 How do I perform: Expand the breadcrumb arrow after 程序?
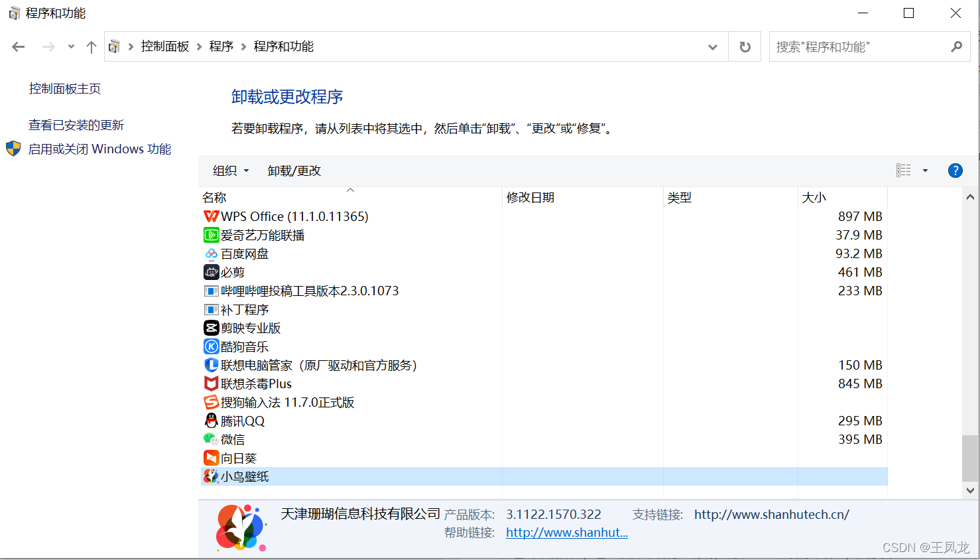pyautogui.click(x=243, y=46)
